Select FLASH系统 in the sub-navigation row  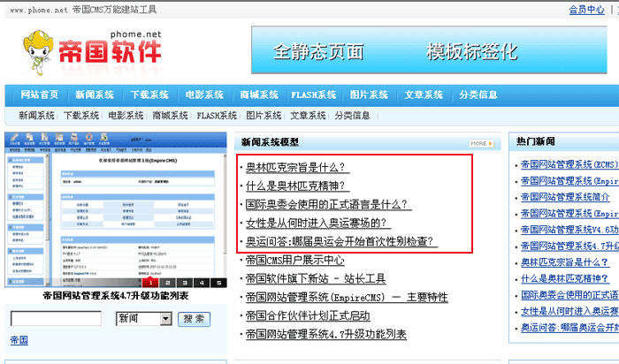pyautogui.click(x=217, y=116)
